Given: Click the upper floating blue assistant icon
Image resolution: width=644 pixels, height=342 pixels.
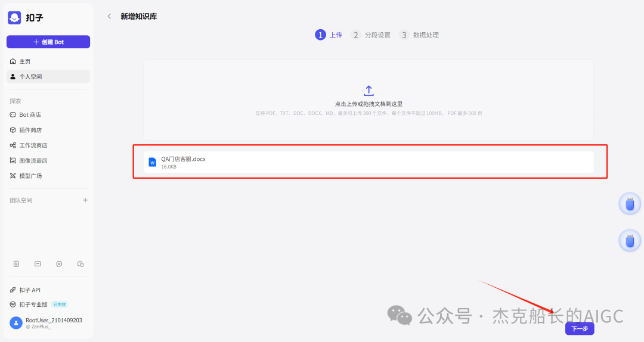Looking at the screenshot, I should click(x=630, y=204).
